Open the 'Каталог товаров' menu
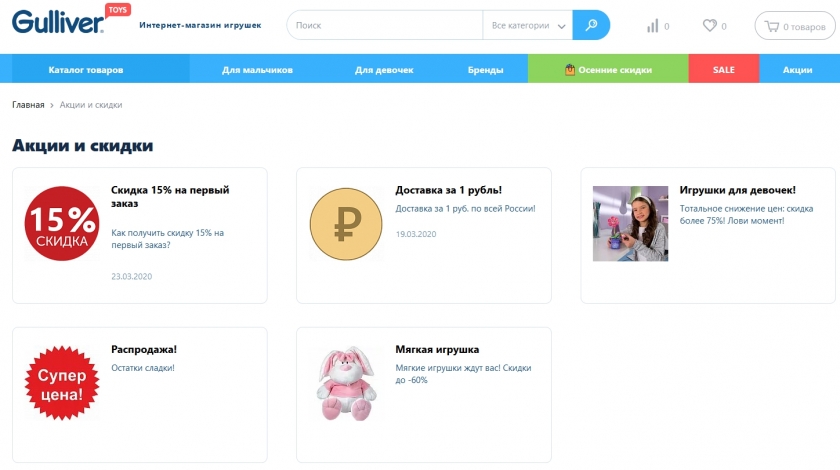Image resolution: width=840 pixels, height=470 pixels. [86, 70]
